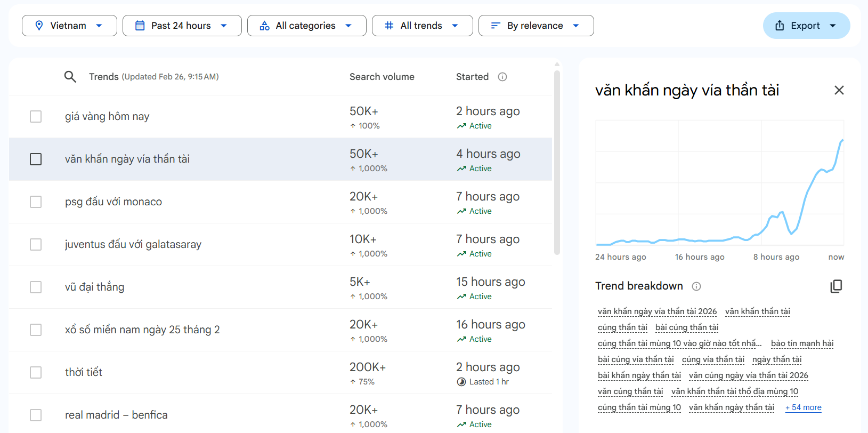The width and height of the screenshot is (868, 433).
Task: Open breakdown term bài khấn ngày thần tài
Action: [x=639, y=375]
